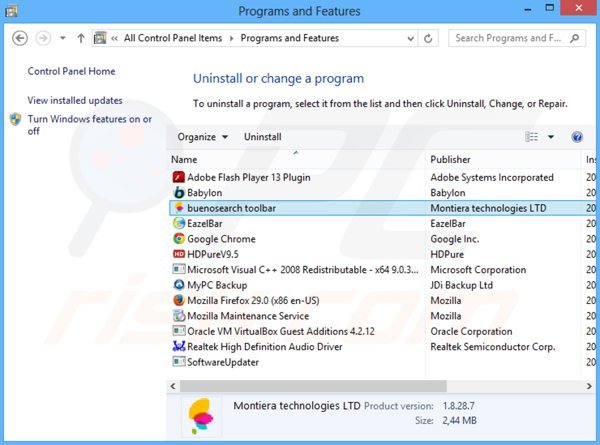Screen dimensions: 600x445
Task: Click the Windows features shield icon
Action: [x=15, y=119]
